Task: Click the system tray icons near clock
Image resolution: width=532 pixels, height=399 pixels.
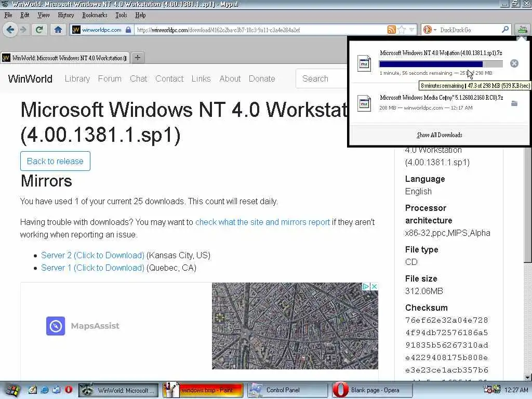Action: (x=492, y=390)
